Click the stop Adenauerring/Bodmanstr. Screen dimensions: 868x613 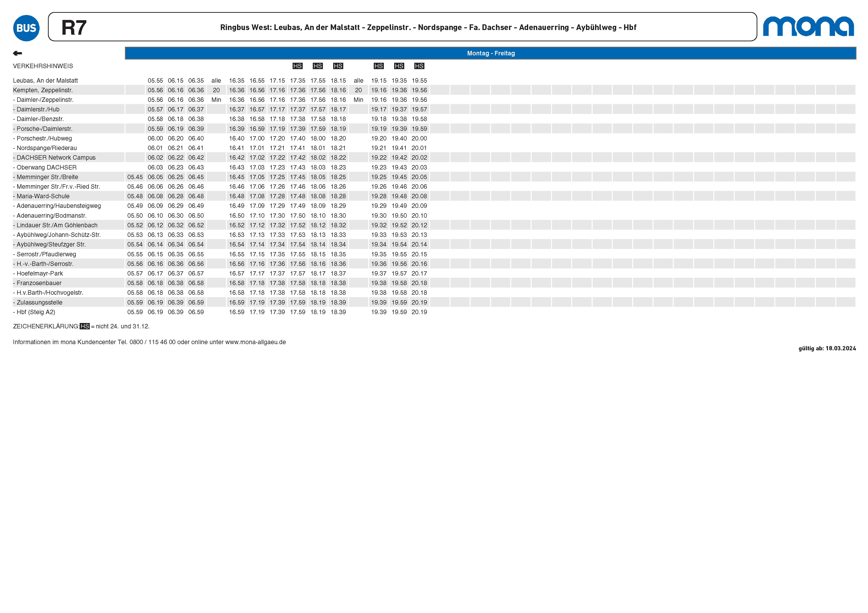(x=49, y=215)
